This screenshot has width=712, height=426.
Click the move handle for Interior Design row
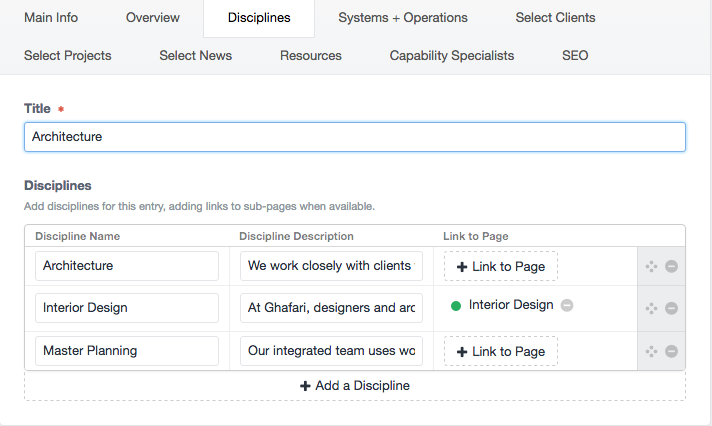(x=651, y=308)
